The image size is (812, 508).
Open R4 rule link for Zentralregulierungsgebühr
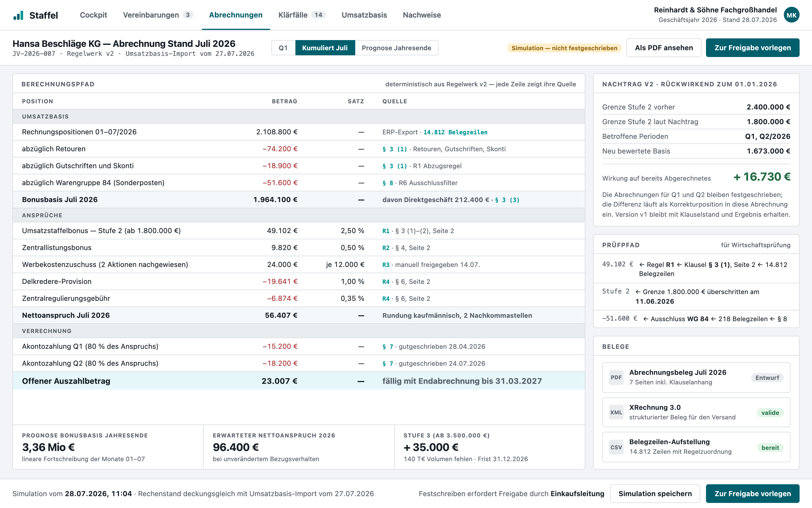[x=386, y=298]
